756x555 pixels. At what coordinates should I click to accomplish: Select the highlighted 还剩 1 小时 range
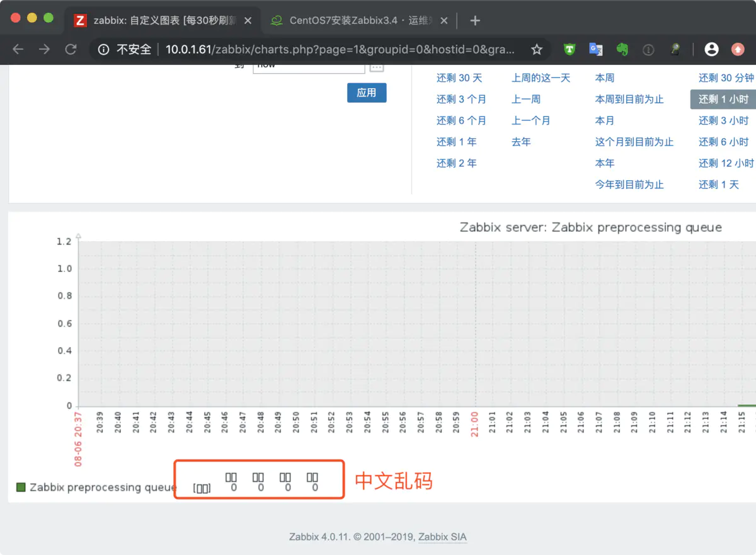point(723,100)
